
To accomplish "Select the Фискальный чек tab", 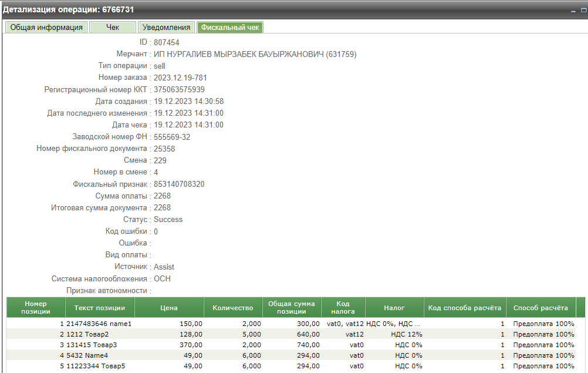I will [229, 27].
